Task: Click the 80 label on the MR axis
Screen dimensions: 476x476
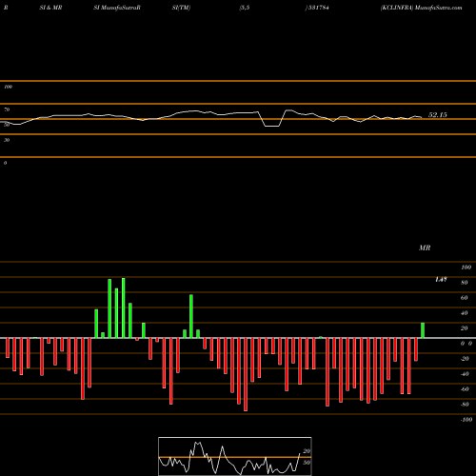Action: click(x=465, y=283)
